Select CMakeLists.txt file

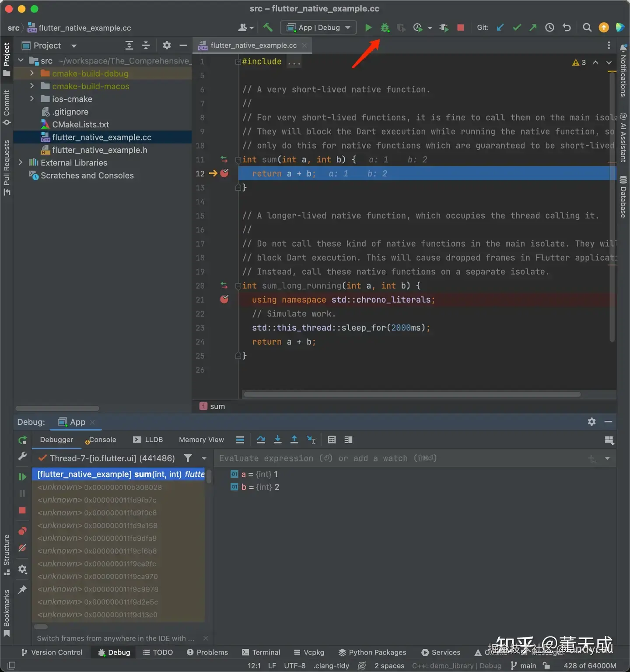coord(80,124)
